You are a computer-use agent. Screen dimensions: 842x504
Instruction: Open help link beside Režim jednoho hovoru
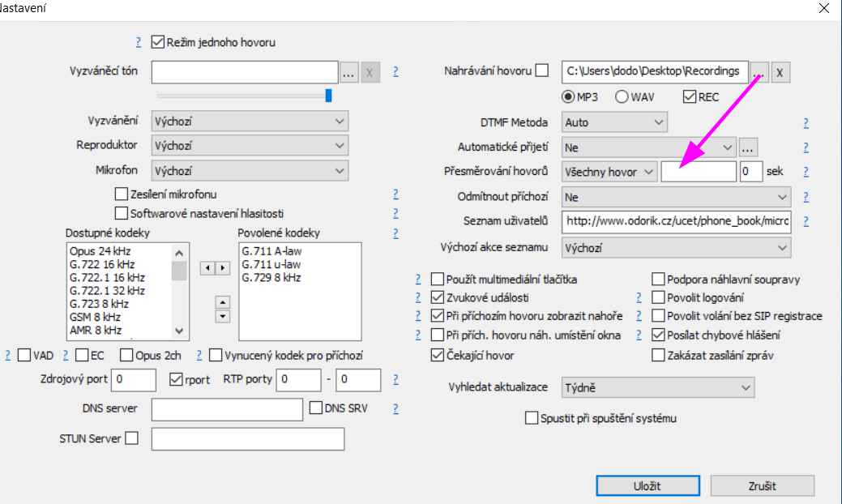point(139,42)
